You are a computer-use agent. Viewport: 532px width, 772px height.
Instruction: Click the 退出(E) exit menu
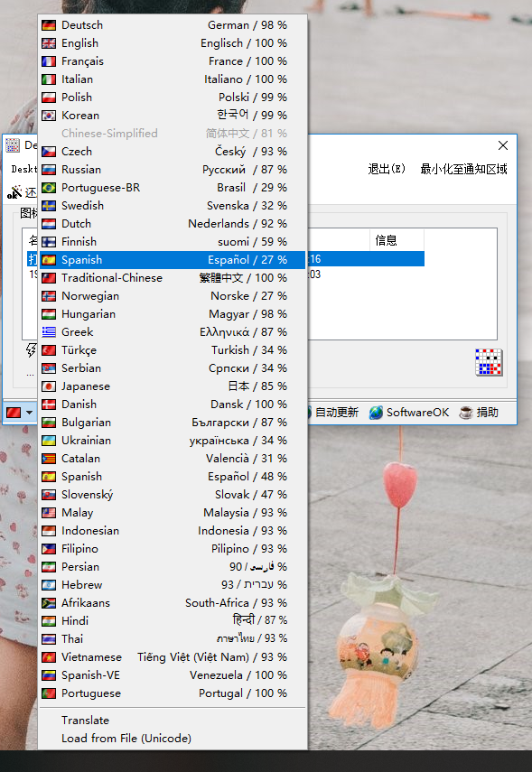[x=387, y=170]
